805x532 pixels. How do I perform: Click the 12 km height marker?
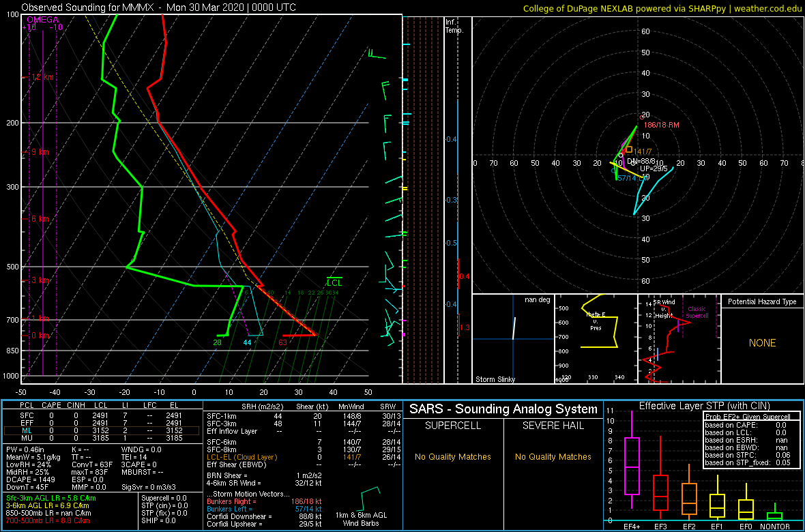40,77
